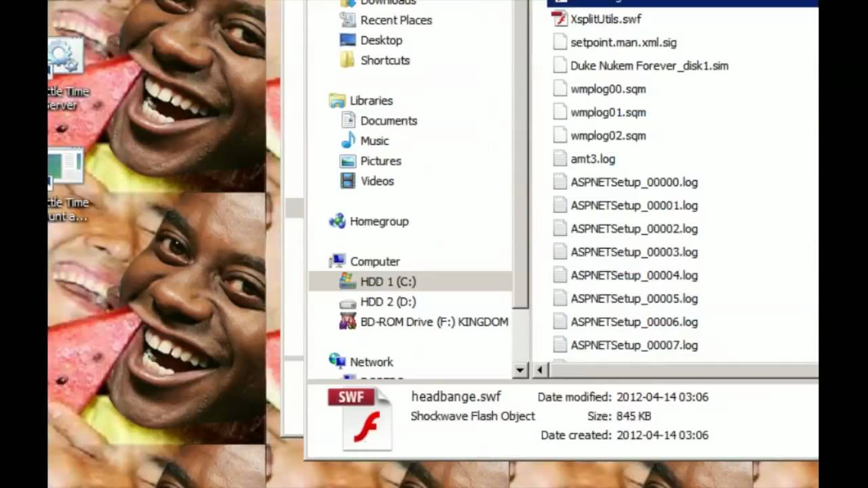Select file wmplog02.sqm
This screenshot has height=488, width=868.
pos(608,136)
